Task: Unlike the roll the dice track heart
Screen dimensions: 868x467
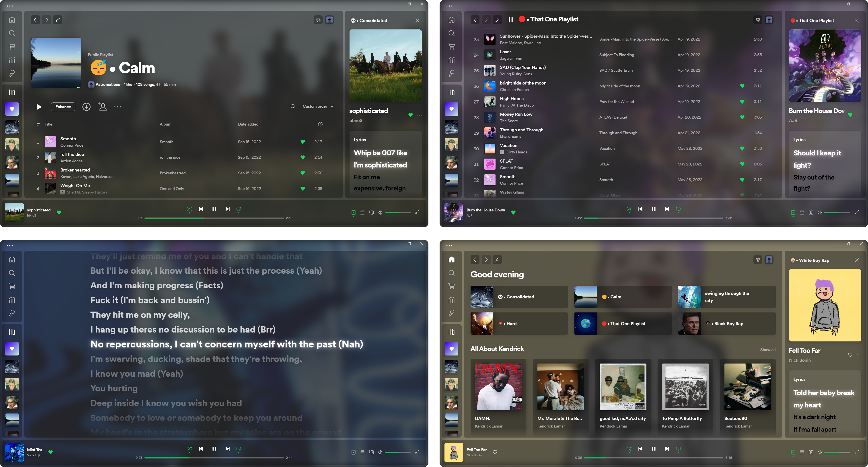Action: pos(302,157)
